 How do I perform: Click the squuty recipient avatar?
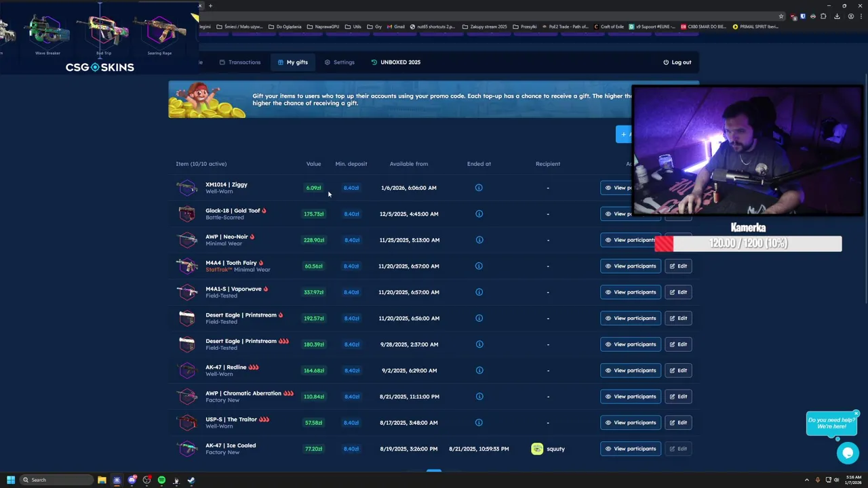(537, 449)
